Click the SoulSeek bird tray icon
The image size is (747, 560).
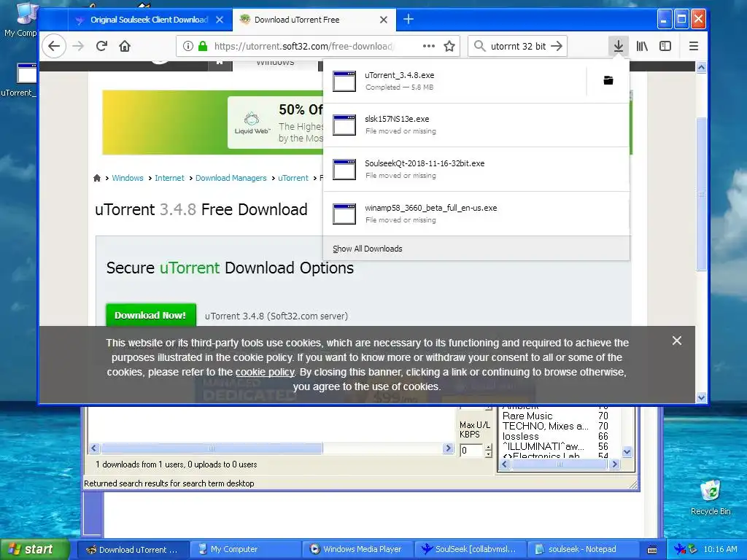click(x=680, y=550)
